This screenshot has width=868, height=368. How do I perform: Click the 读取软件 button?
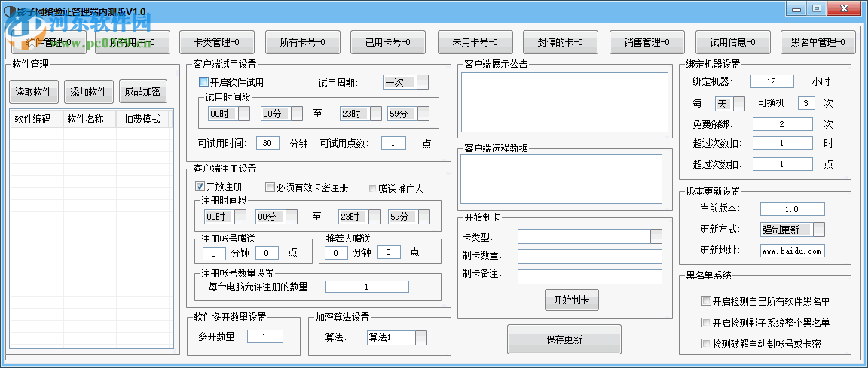33,92
